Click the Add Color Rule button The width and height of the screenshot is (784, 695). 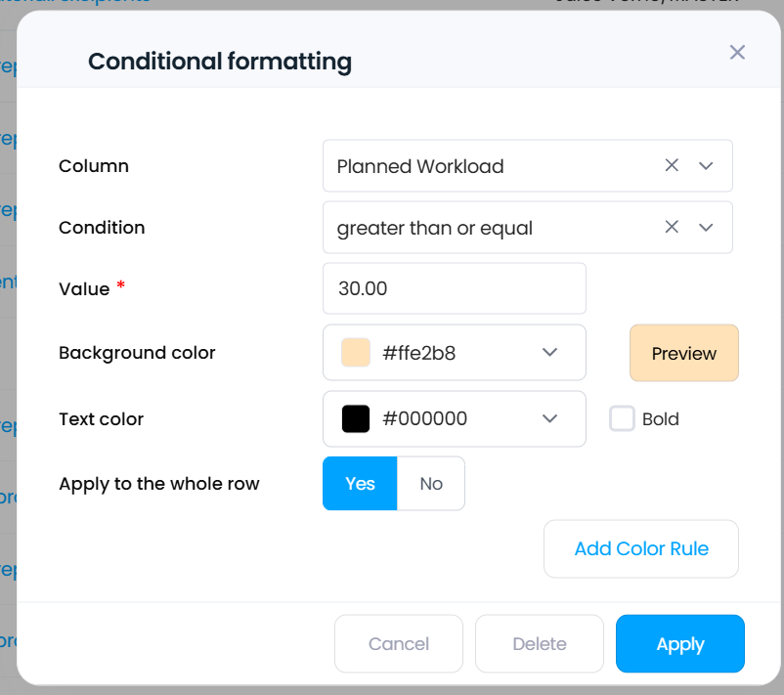tap(640, 548)
